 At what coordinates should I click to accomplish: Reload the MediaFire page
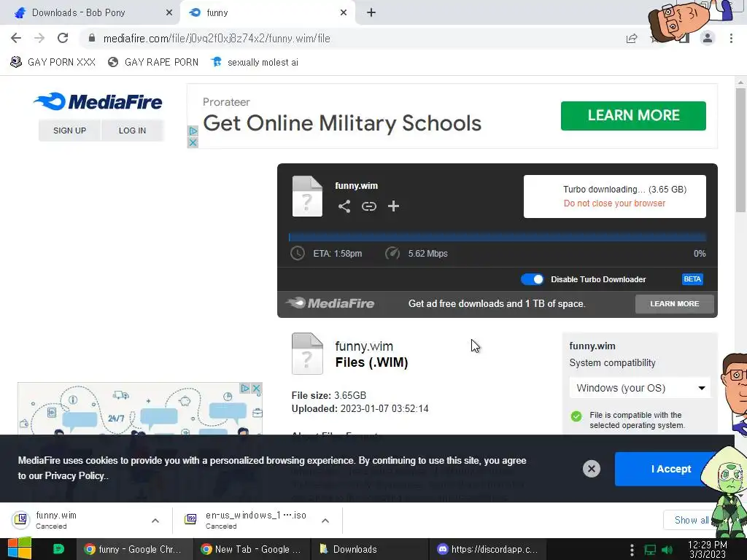pos(63,38)
